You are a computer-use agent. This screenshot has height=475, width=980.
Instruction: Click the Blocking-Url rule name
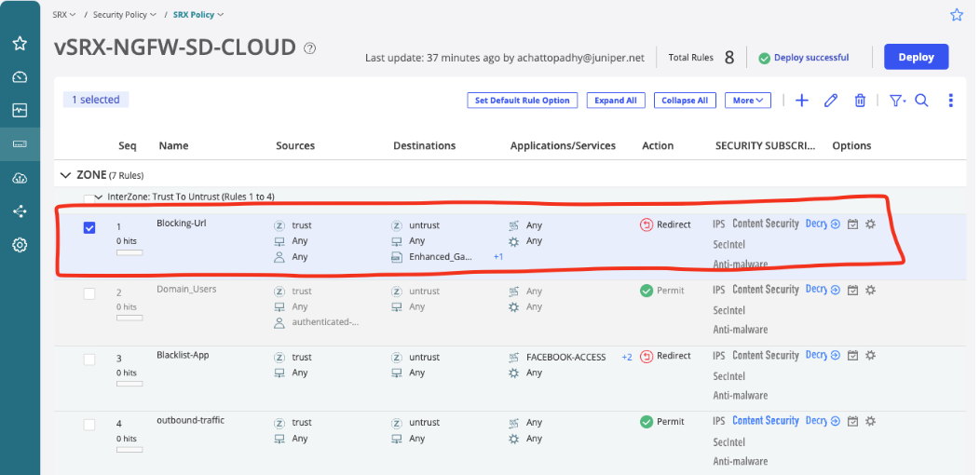[182, 224]
